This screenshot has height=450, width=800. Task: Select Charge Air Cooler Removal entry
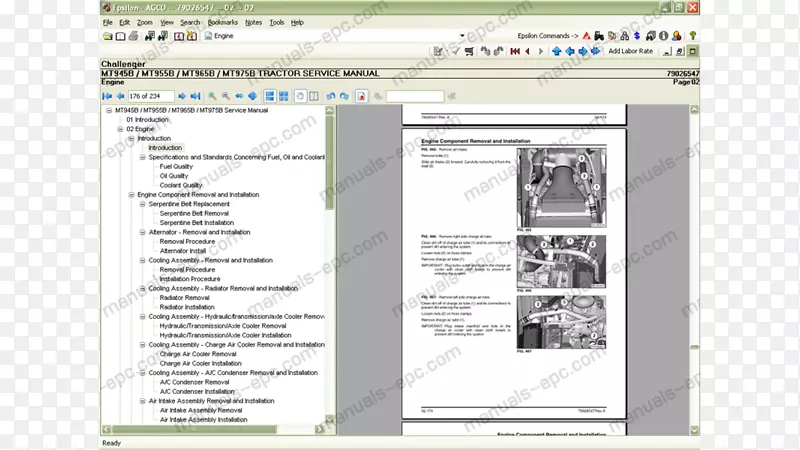[x=198, y=354]
